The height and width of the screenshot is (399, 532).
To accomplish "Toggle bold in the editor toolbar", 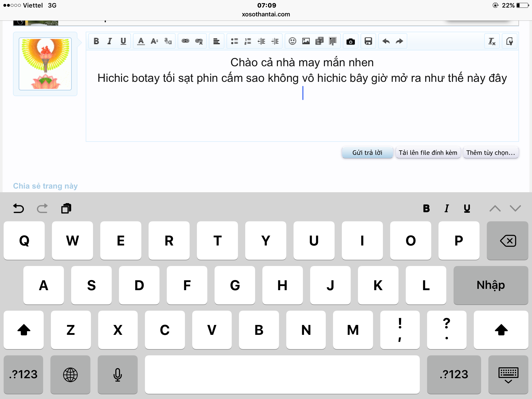I will [x=96, y=41].
